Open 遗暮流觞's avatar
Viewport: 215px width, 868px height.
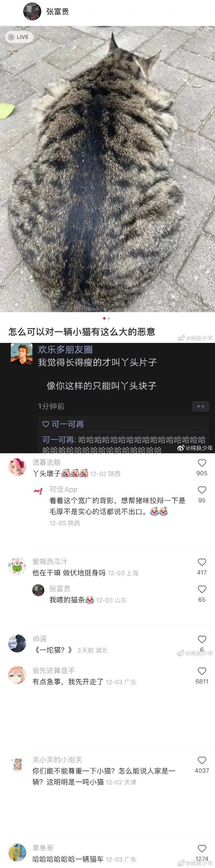[17, 467]
